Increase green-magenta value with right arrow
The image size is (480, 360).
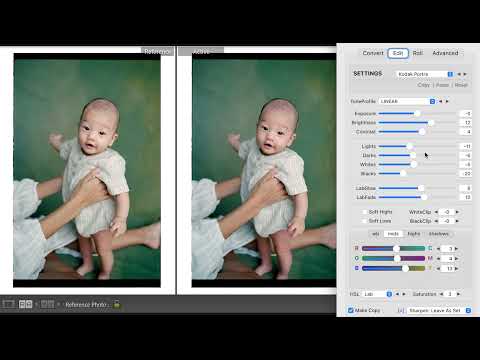click(x=457, y=258)
